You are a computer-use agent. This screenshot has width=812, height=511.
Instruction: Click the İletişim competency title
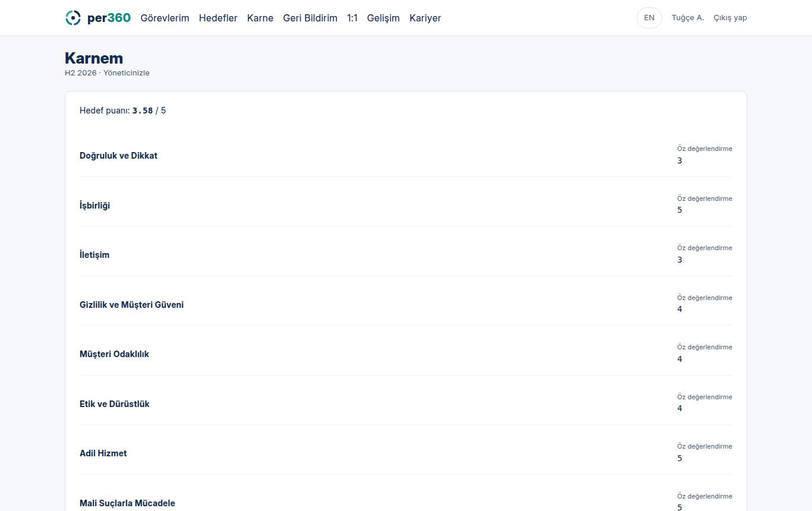95,255
